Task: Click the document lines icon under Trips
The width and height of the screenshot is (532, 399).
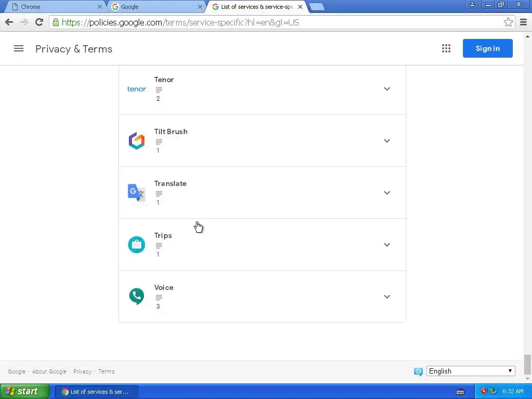Action: (x=159, y=245)
